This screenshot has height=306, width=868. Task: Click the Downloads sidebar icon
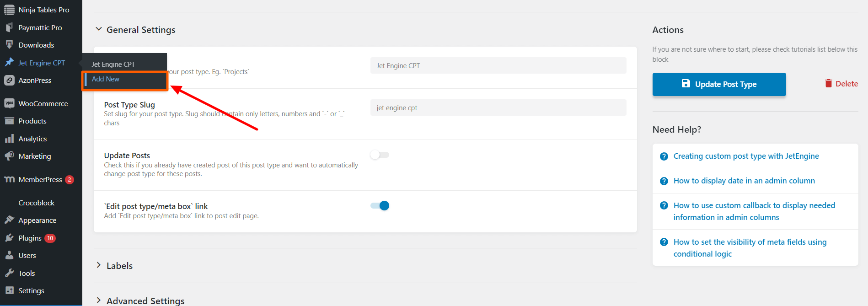[x=9, y=45]
